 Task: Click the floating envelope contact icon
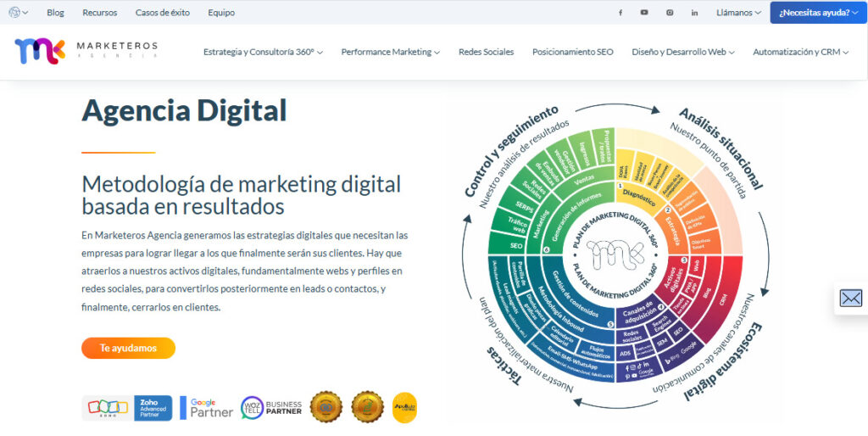[851, 298]
